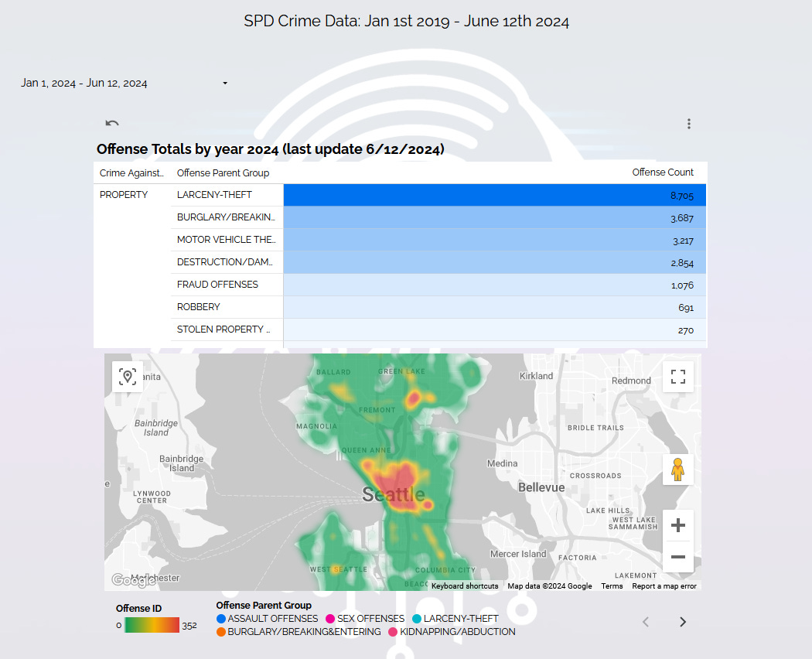Viewport: 812px width, 659px height.
Task: Go to the next page with the right arrow
Action: pos(682,621)
